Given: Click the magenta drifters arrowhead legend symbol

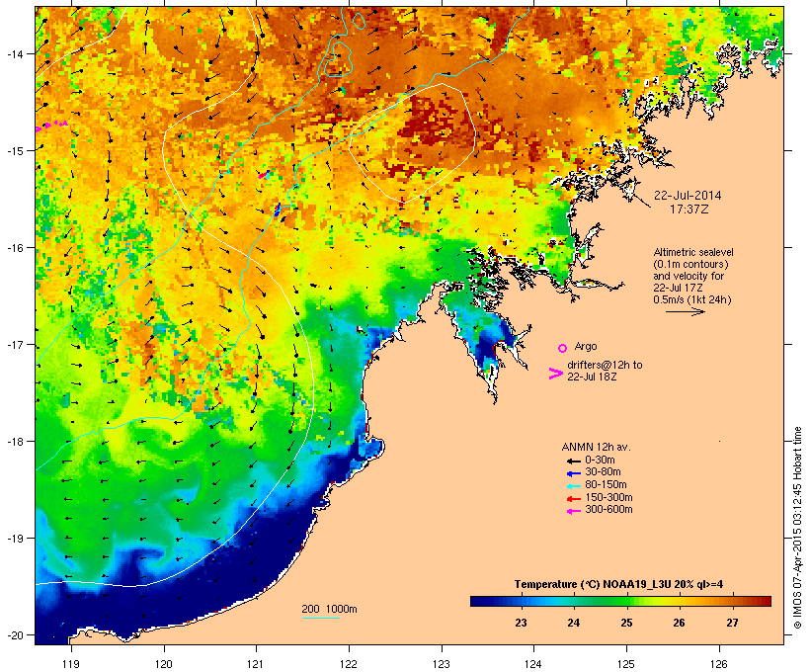Looking at the screenshot, I should click(x=555, y=374).
